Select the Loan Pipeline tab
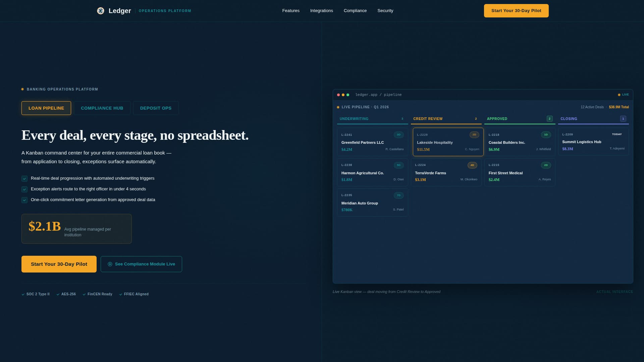This screenshot has width=644, height=362. coord(46,108)
